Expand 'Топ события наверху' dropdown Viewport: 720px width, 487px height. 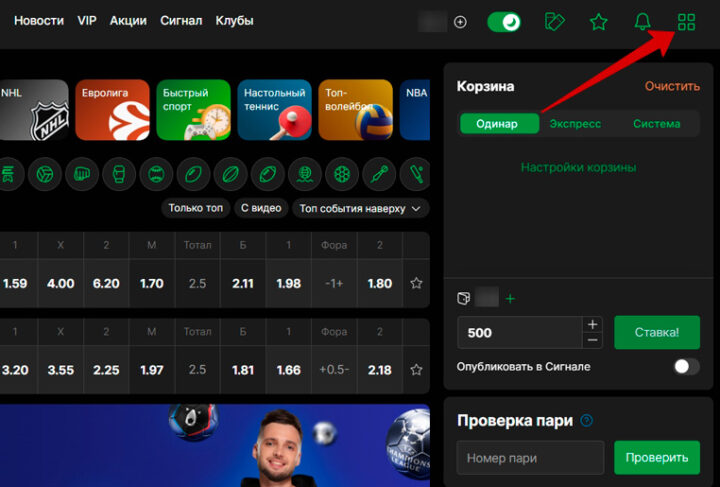(x=361, y=208)
